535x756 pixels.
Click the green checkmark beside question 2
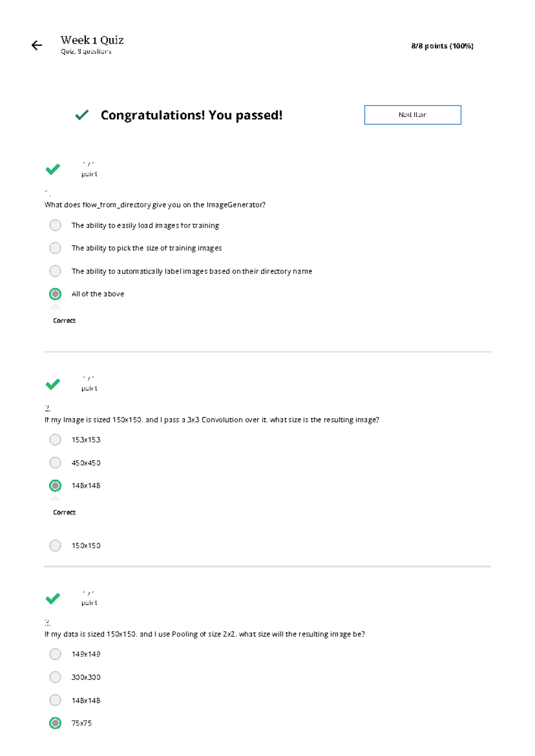tap(53, 384)
